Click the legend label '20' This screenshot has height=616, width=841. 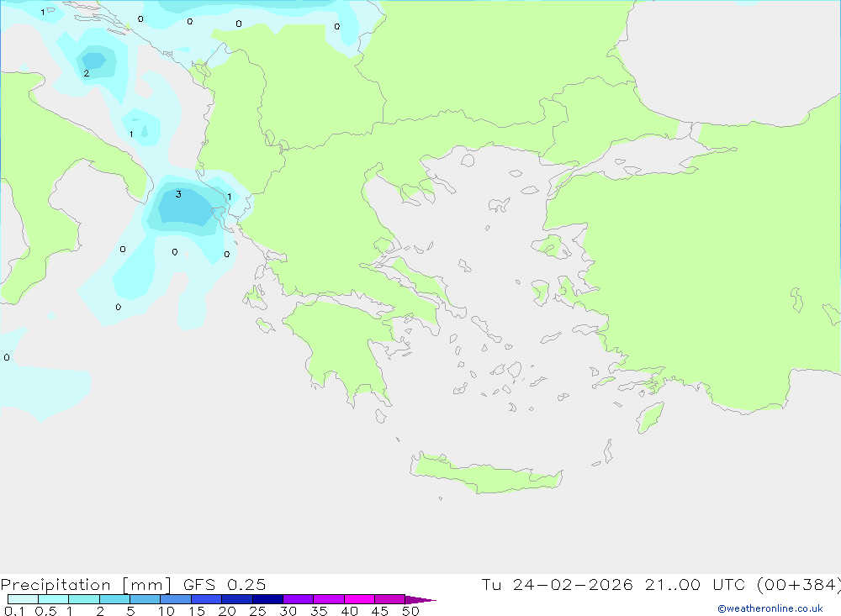(227, 611)
